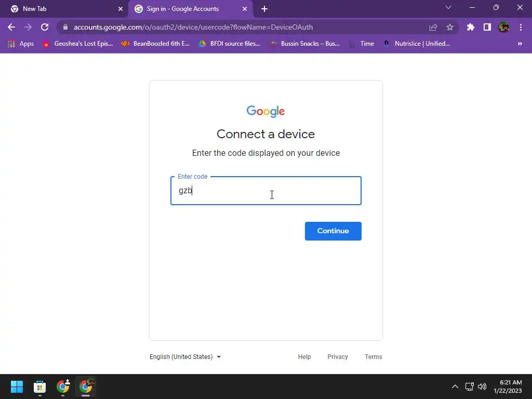Open the Time bookmark
Image resolution: width=532 pixels, height=399 pixels.
click(x=362, y=44)
